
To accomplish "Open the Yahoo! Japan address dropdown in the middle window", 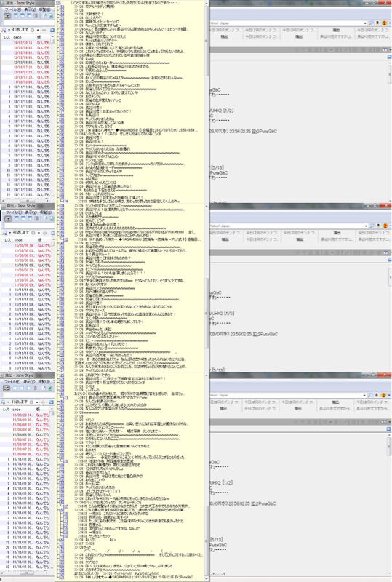I will coord(365,226).
